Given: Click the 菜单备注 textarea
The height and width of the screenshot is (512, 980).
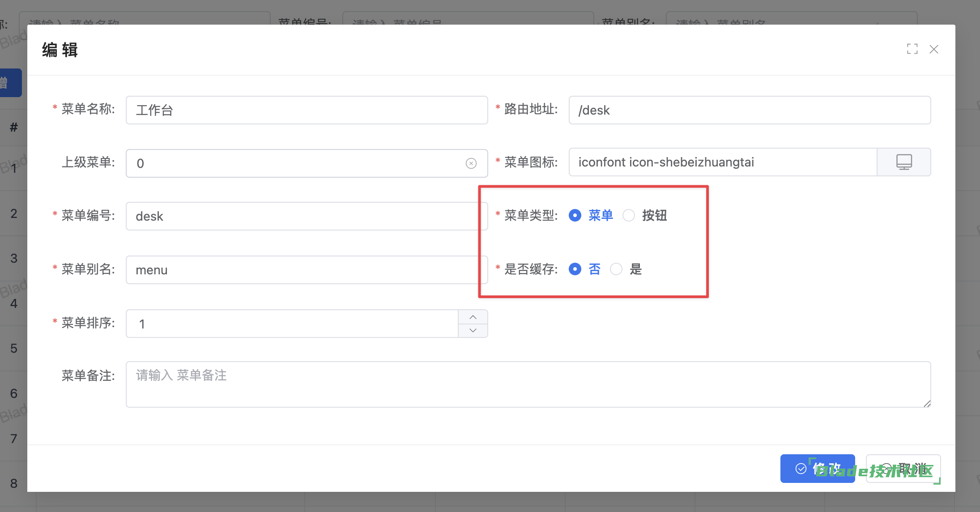Looking at the screenshot, I should 528,384.
